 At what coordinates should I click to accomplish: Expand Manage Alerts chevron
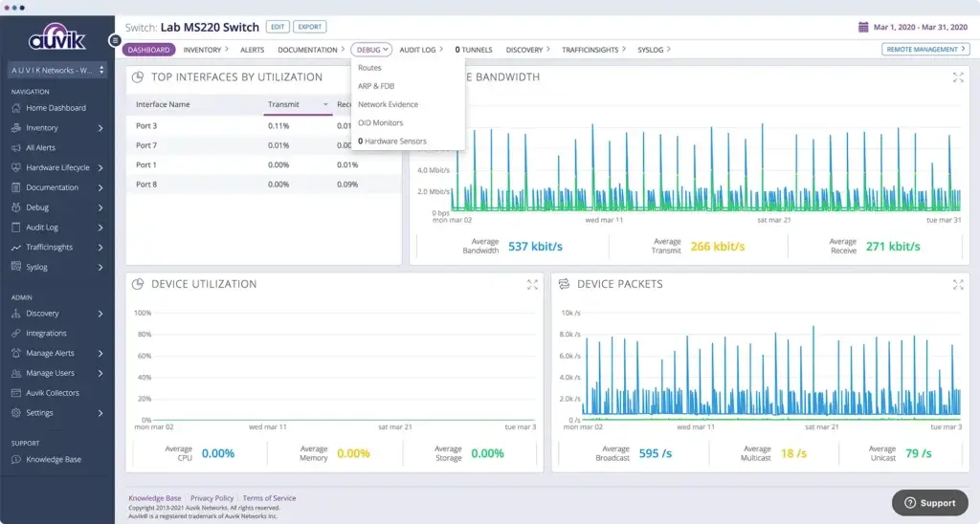click(x=100, y=354)
